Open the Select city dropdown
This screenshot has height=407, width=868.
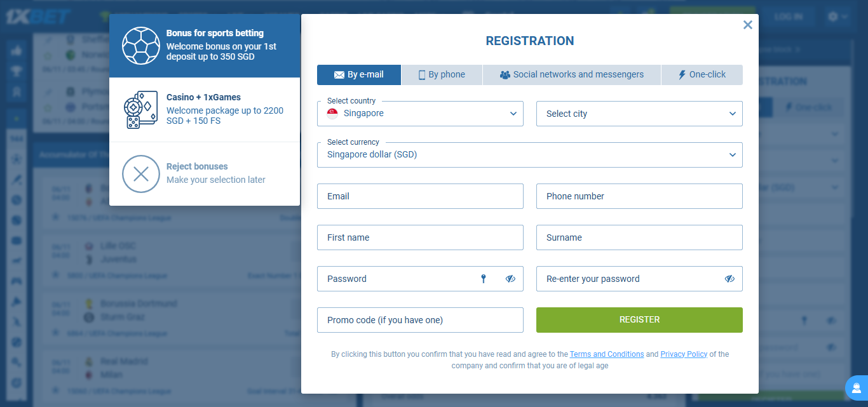tap(639, 114)
